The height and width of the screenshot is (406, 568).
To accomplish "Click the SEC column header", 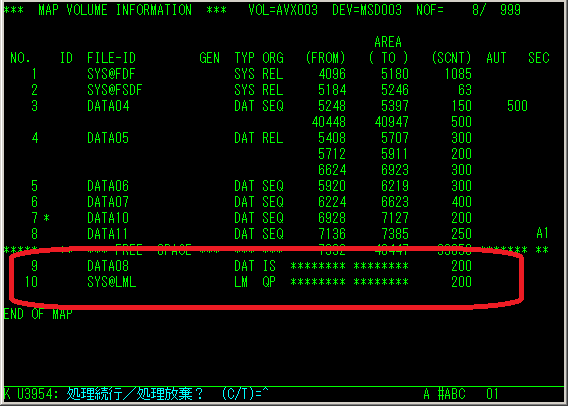I will pyautogui.click(x=539, y=58).
